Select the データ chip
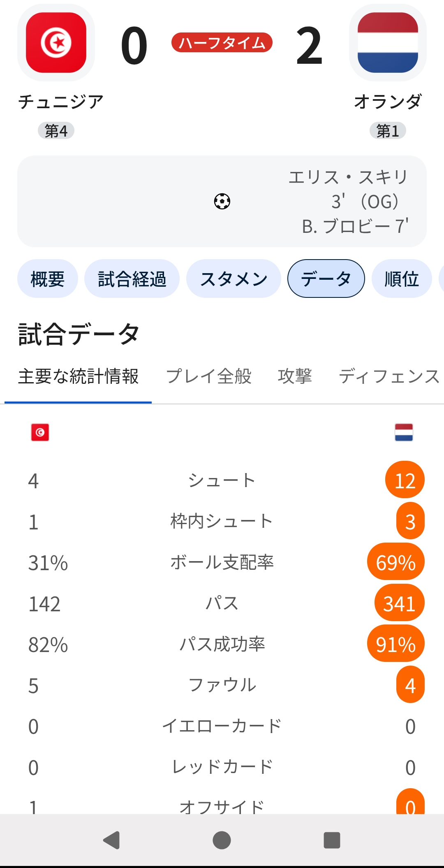Image resolution: width=444 pixels, height=868 pixels. (326, 279)
